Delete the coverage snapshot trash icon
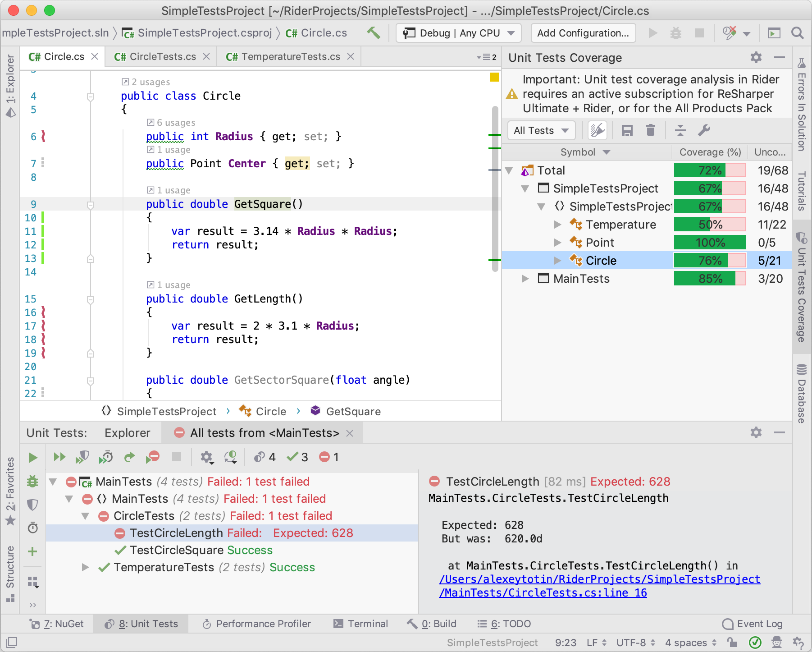812x652 pixels. [x=651, y=131]
